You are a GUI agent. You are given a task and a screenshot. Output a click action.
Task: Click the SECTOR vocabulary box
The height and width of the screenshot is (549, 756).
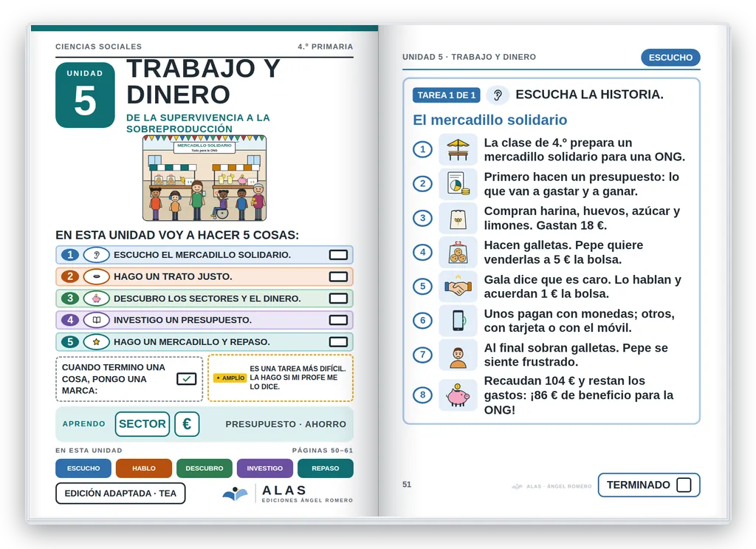click(x=142, y=424)
